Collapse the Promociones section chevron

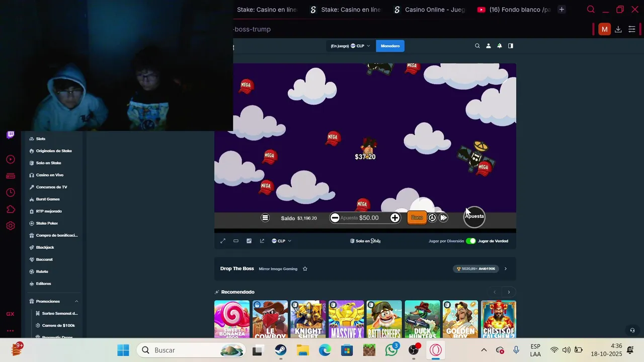point(76,301)
